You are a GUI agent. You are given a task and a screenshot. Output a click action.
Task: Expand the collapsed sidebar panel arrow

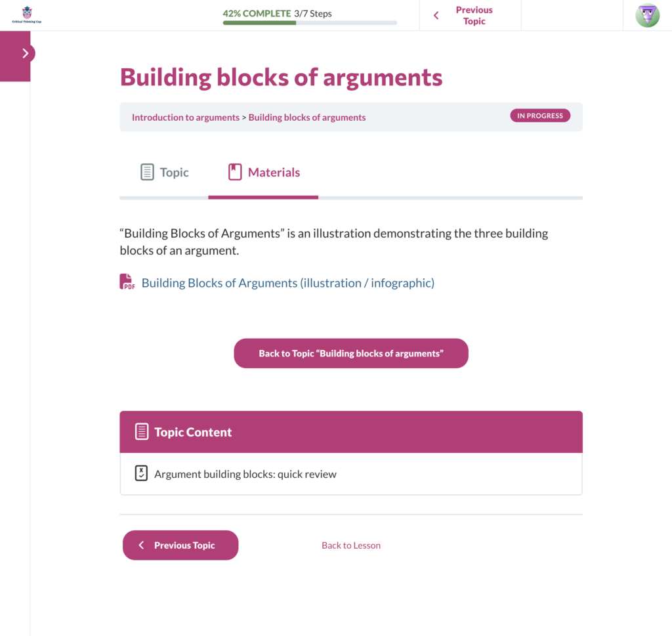tap(26, 53)
